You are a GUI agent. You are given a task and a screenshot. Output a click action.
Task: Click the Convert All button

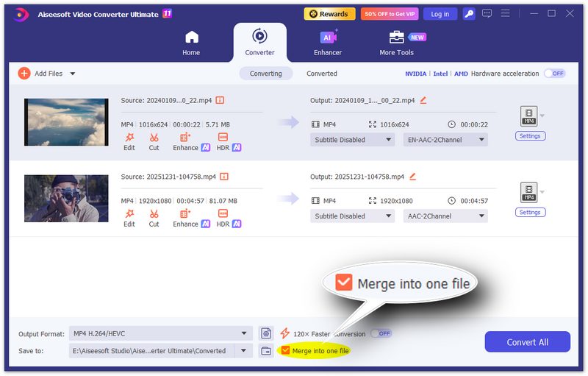(x=527, y=342)
